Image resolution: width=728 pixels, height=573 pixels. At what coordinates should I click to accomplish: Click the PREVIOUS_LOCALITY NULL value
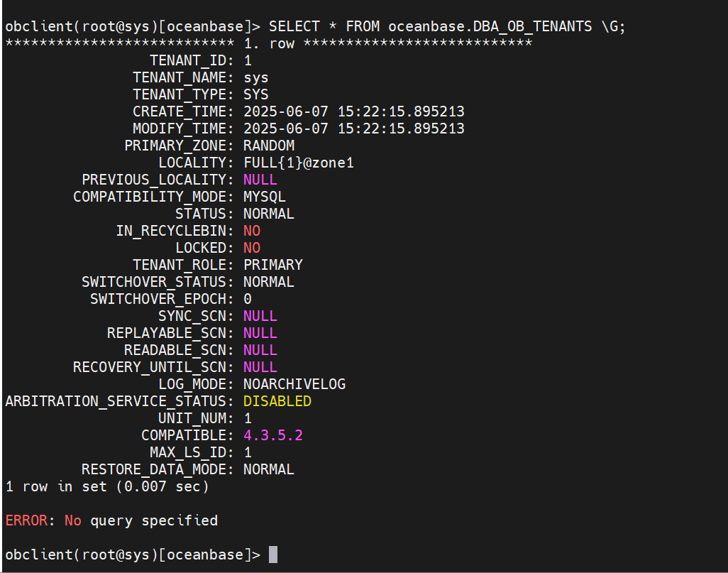(x=260, y=180)
